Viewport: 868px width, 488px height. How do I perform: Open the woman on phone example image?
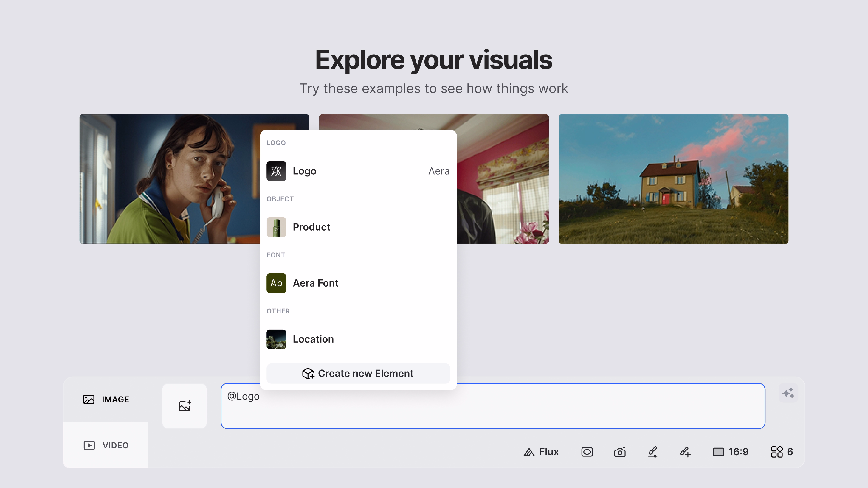click(168, 179)
